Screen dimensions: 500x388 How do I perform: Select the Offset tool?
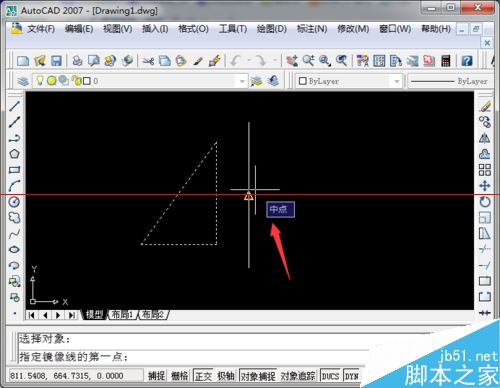[485, 154]
